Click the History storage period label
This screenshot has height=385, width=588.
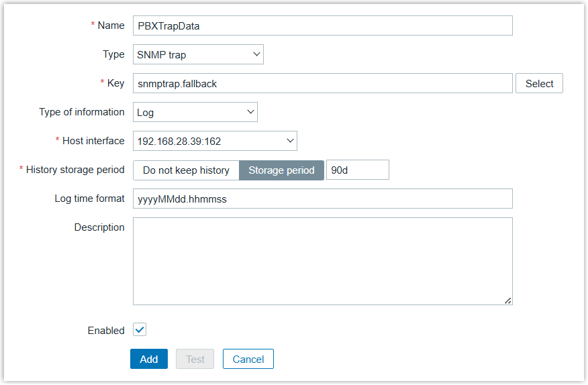coord(75,170)
